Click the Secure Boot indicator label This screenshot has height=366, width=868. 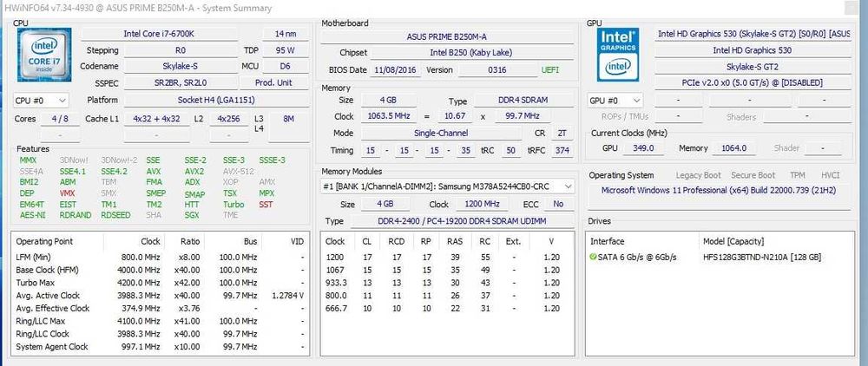(x=753, y=175)
